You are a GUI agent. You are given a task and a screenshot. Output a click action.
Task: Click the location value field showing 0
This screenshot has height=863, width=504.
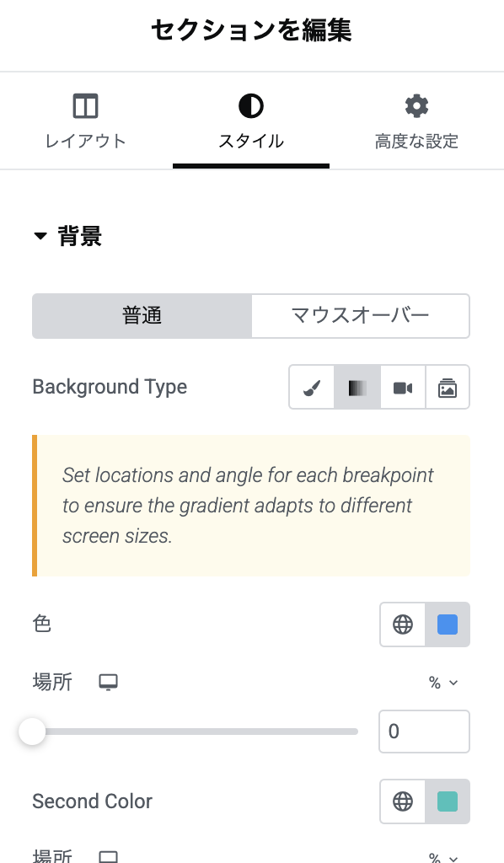pyautogui.click(x=424, y=732)
